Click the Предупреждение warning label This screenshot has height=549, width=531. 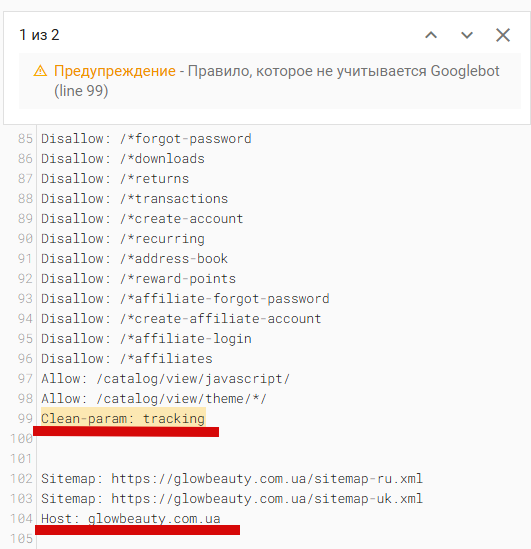click(114, 71)
